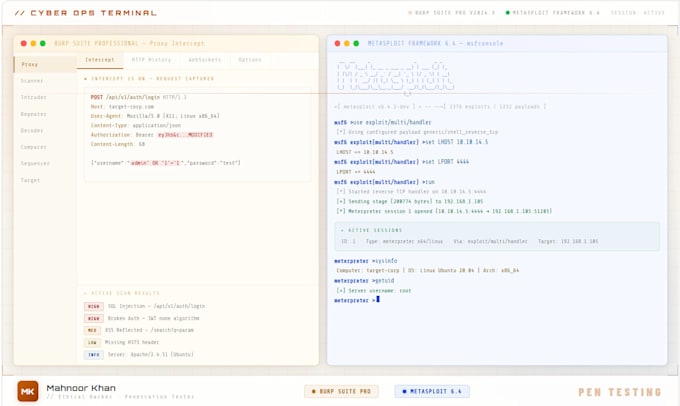Click the POST /api/v1/auth/login request line
This screenshot has height=406, width=680.
pos(139,97)
